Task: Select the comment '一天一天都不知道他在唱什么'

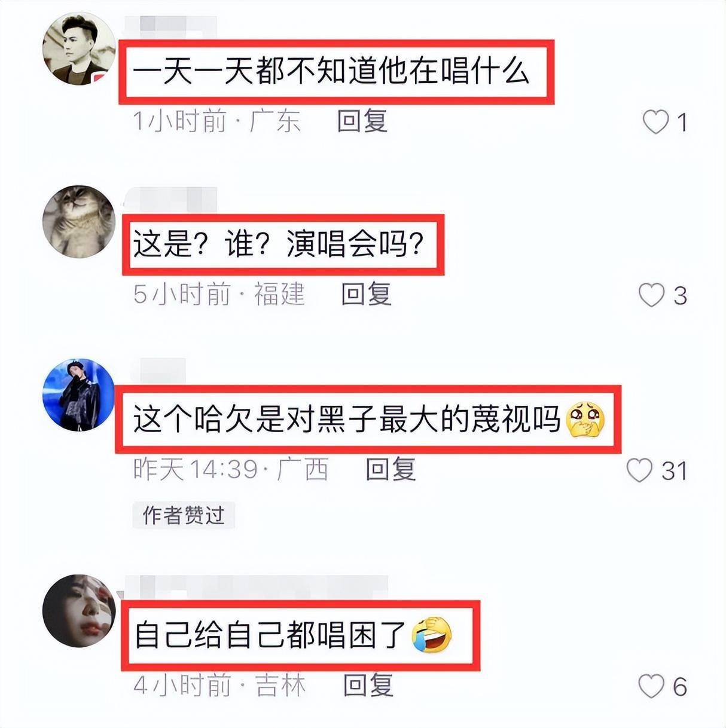Action: (331, 72)
